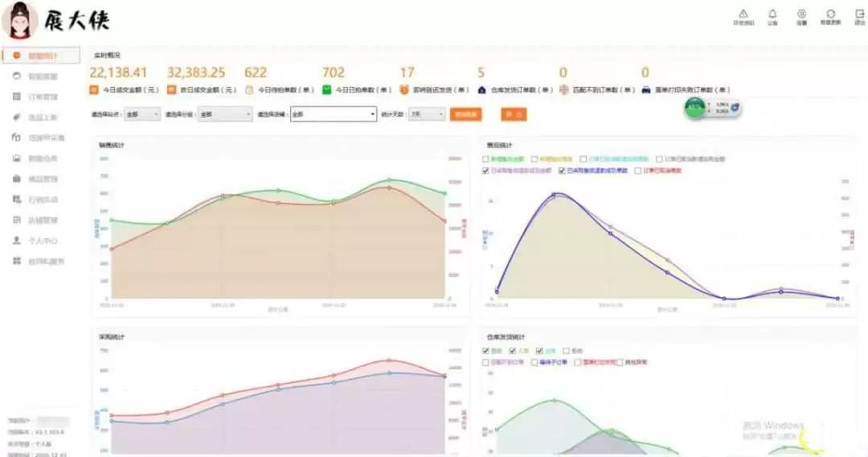Open settings via the gear icon in header
The width and height of the screenshot is (868, 457).
801,14
